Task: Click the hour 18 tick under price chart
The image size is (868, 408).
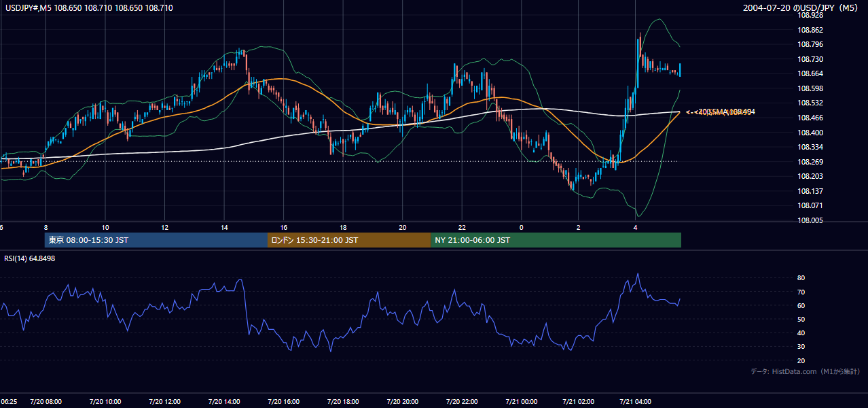Action: click(x=343, y=227)
